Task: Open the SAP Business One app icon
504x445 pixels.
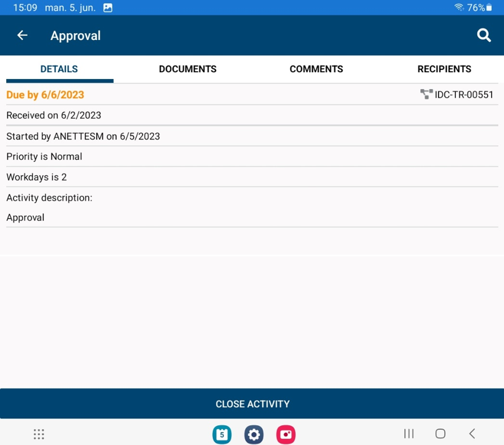Action: 221,434
